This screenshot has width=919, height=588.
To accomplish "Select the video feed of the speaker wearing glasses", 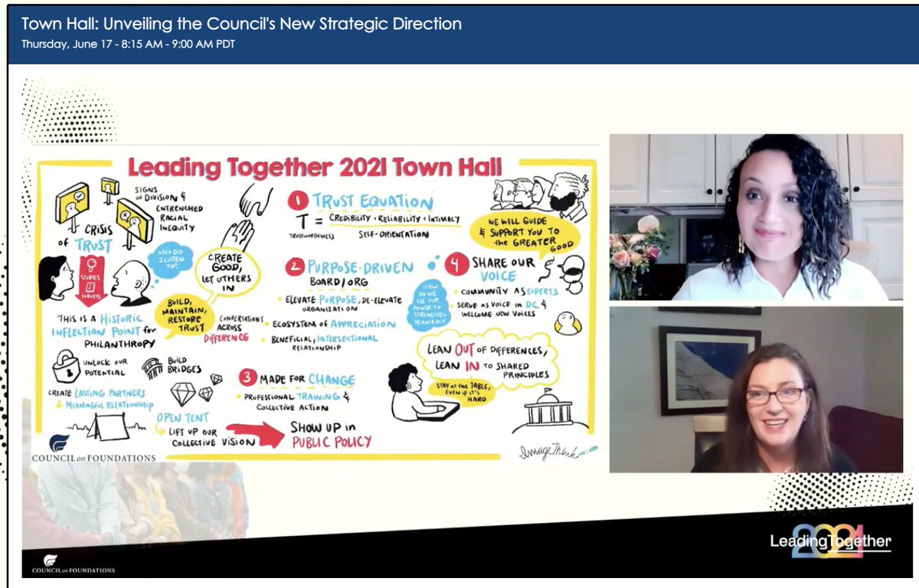I will (756, 389).
